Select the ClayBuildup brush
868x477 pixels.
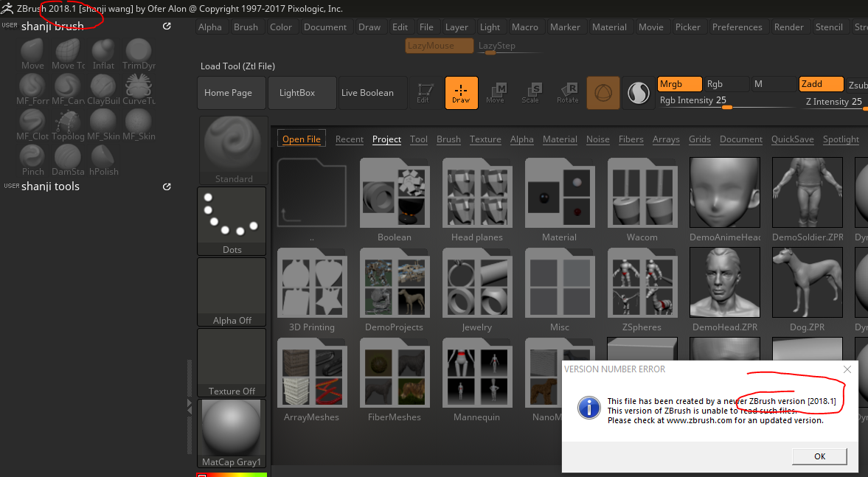click(103, 90)
